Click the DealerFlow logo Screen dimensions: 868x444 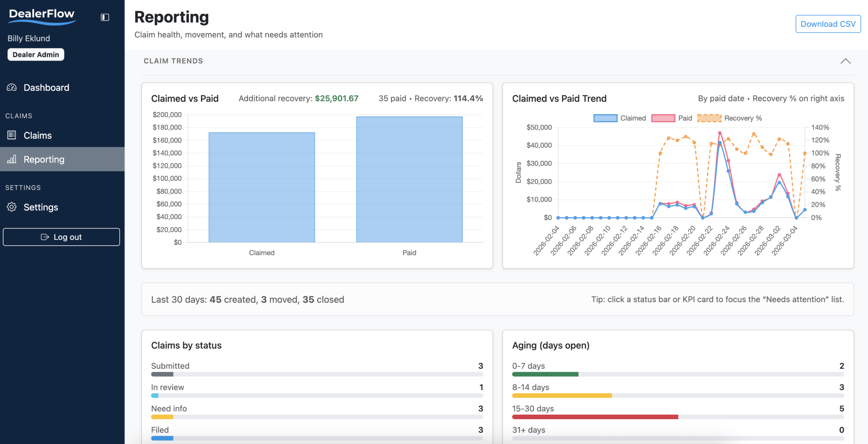[42, 17]
